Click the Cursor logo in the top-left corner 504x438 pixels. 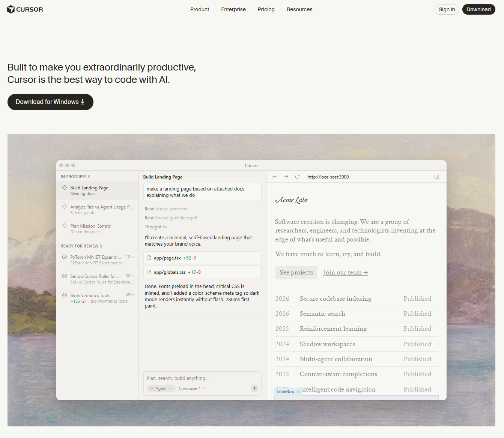coord(25,9)
